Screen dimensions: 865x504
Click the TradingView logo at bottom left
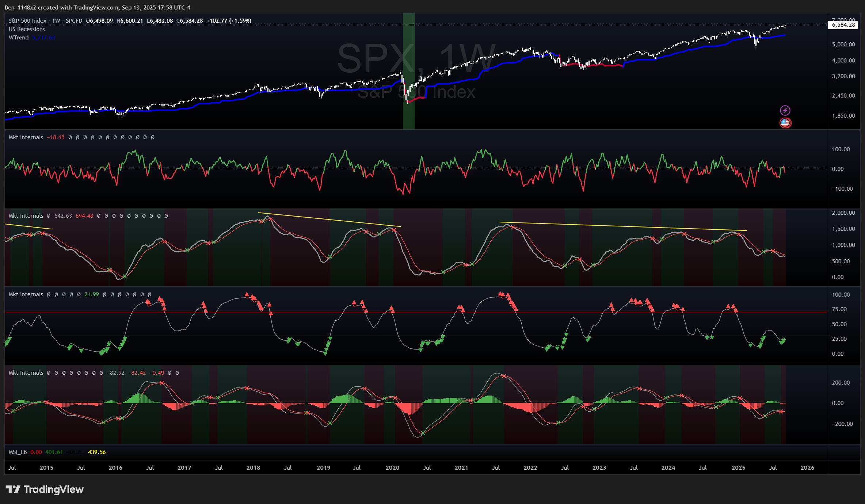point(45,489)
